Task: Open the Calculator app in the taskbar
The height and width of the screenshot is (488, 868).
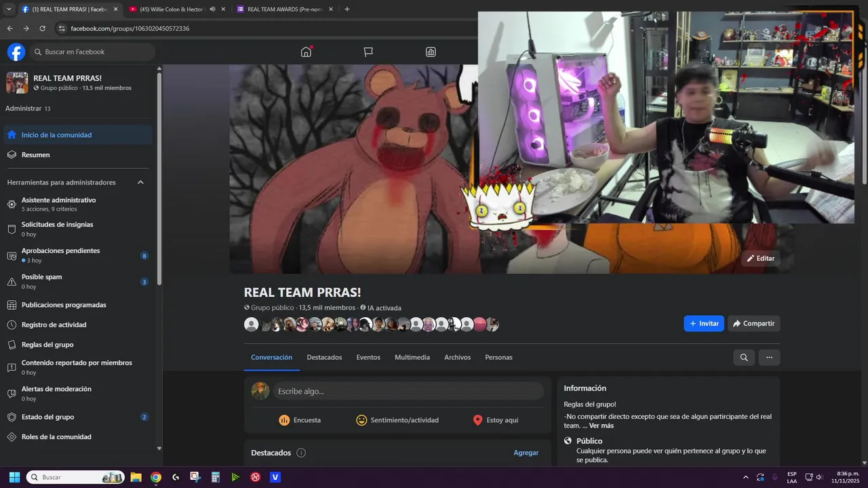Action: [215, 477]
